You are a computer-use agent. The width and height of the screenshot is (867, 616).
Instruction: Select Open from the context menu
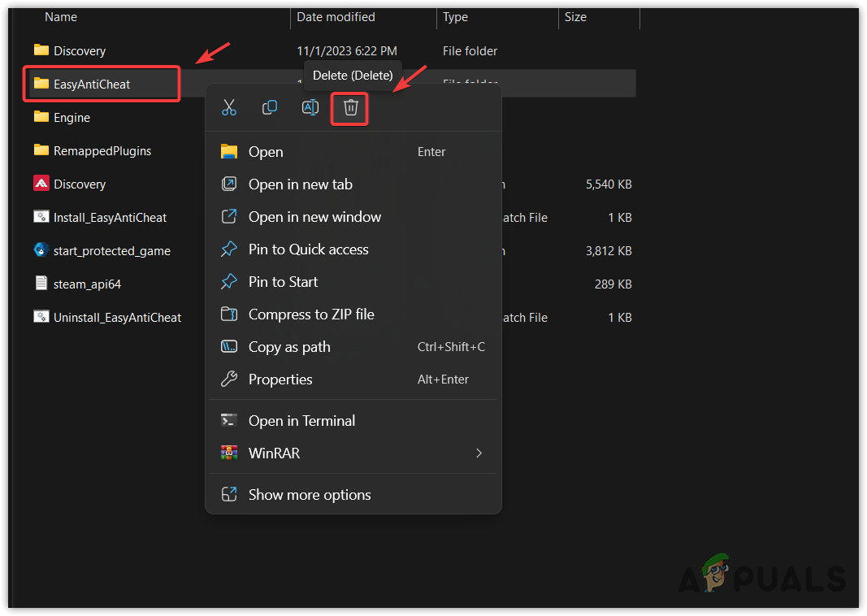pyautogui.click(x=353, y=151)
